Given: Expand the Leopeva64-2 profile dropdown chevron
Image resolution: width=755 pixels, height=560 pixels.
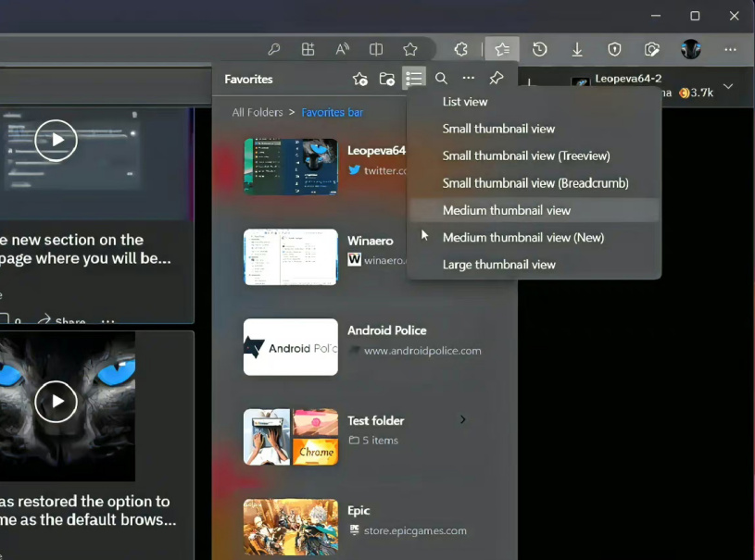Looking at the screenshot, I should (728, 87).
